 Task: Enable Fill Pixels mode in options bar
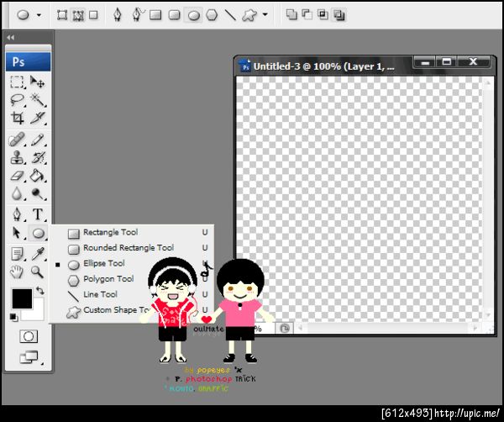(93, 15)
